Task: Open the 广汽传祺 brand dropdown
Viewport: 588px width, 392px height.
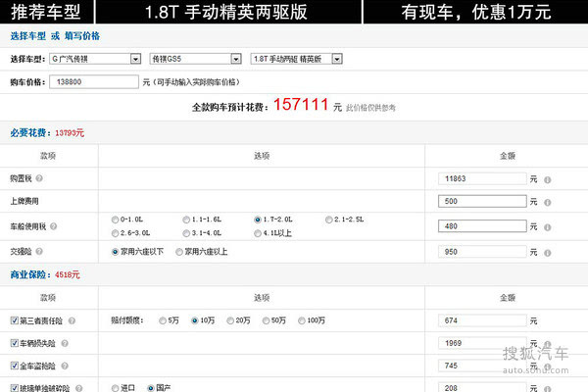Action: pyautogui.click(x=94, y=59)
